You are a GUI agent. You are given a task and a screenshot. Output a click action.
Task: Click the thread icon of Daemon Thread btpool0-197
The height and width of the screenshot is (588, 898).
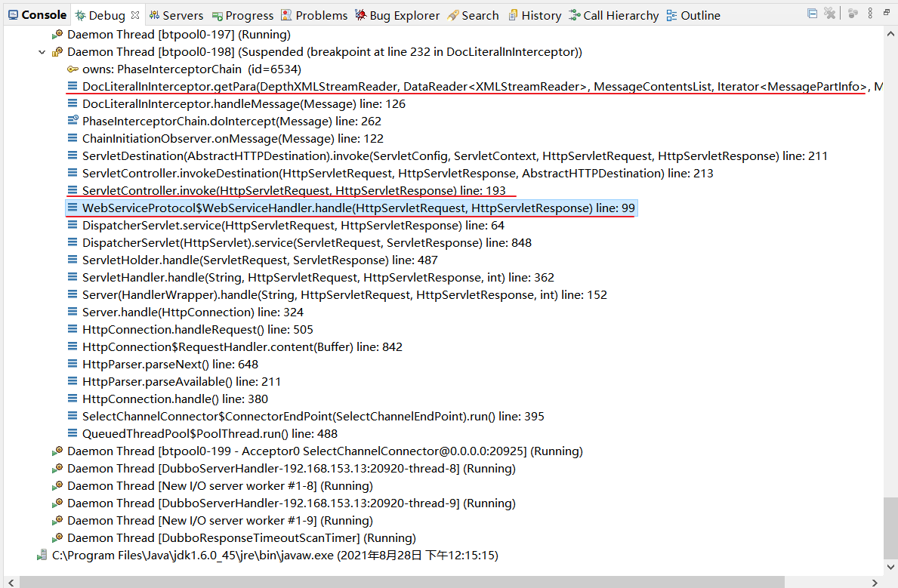click(x=57, y=34)
